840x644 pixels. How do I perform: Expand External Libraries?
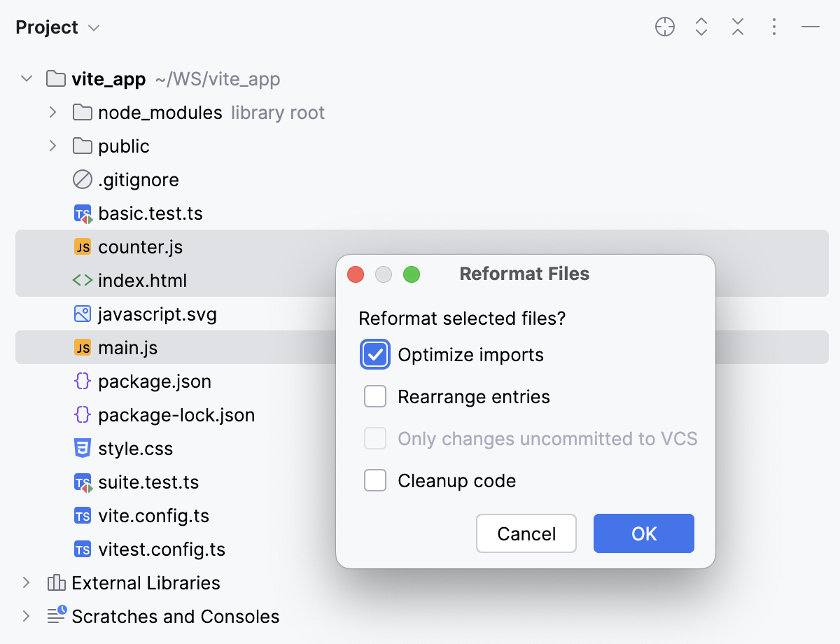coord(27,582)
